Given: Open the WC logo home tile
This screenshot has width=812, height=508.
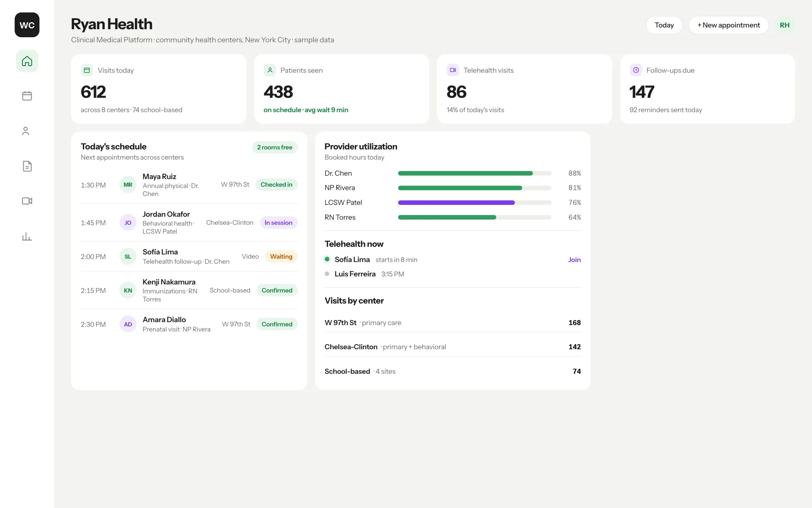Looking at the screenshot, I should tap(27, 25).
